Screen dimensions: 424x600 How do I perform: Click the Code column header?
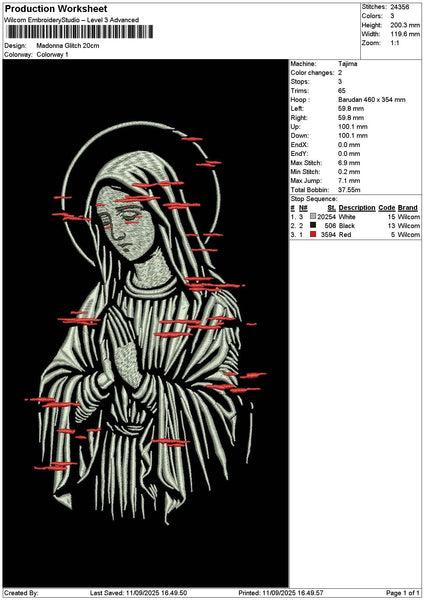click(x=386, y=208)
